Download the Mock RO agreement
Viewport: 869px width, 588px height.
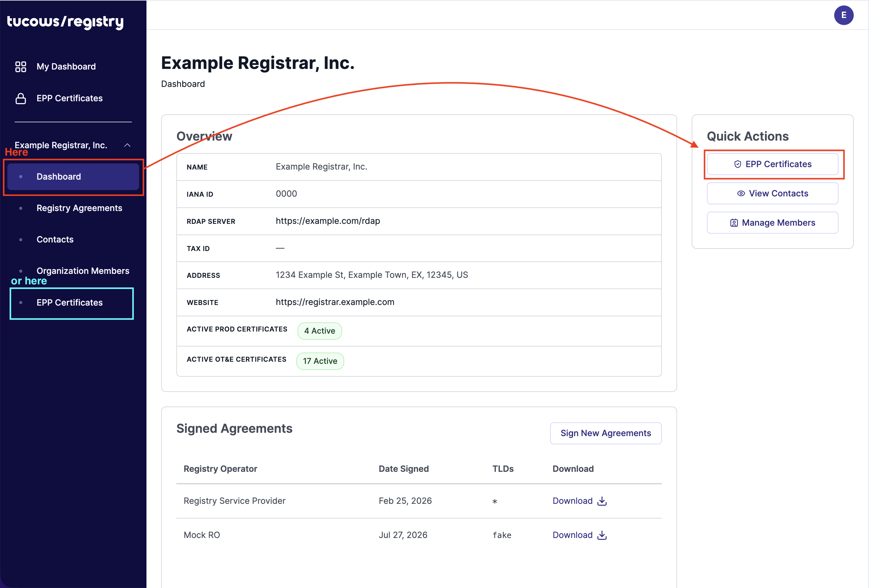pyautogui.click(x=579, y=535)
